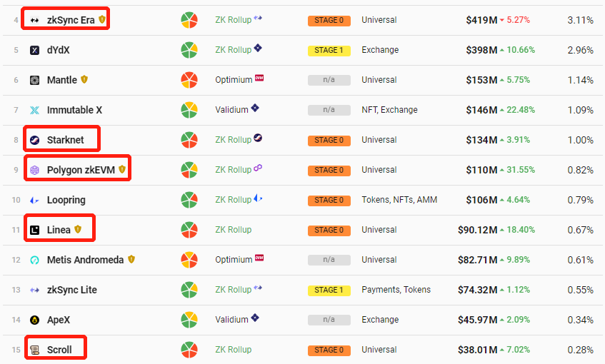Click the Starknet provider icon beside ZK Rollup
This screenshot has width=605, height=364.
[x=258, y=138]
